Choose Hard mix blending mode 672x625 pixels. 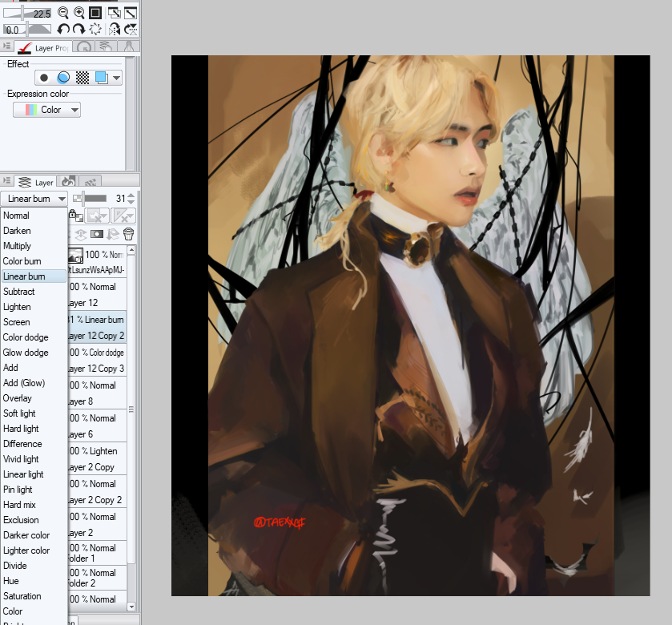click(x=34, y=505)
